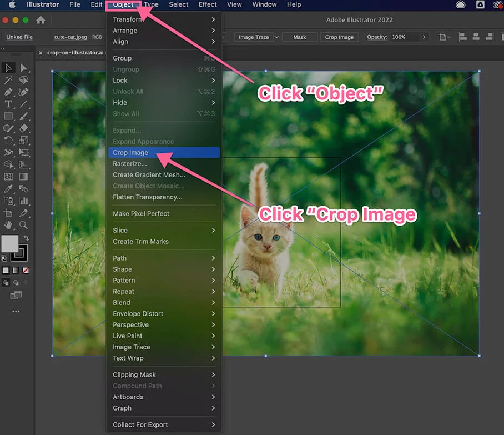The image size is (504, 435).
Task: Select the Rotate tool
Action: pos(8,141)
